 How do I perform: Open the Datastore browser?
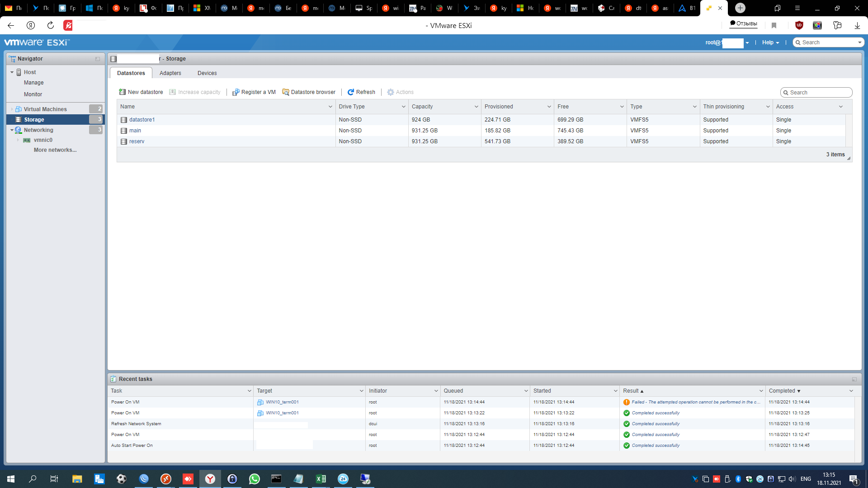click(x=309, y=92)
